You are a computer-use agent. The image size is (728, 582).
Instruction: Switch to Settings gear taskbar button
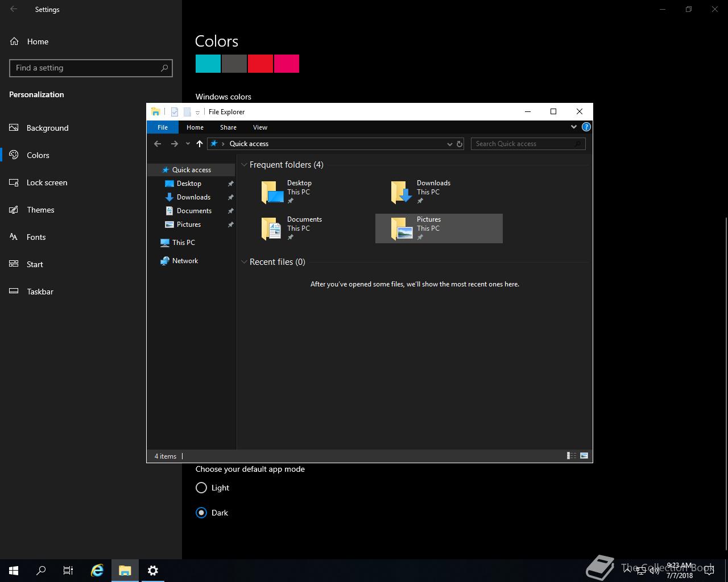(x=152, y=571)
